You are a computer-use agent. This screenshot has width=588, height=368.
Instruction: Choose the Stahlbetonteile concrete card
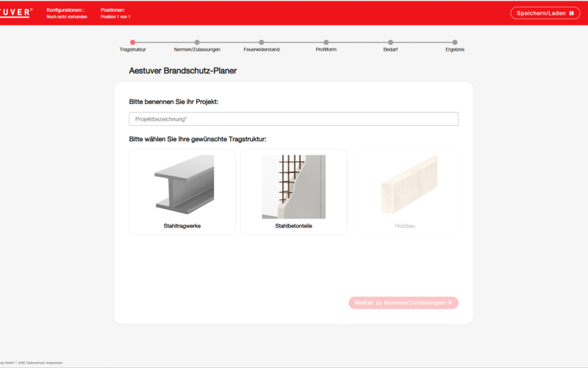pos(293,192)
